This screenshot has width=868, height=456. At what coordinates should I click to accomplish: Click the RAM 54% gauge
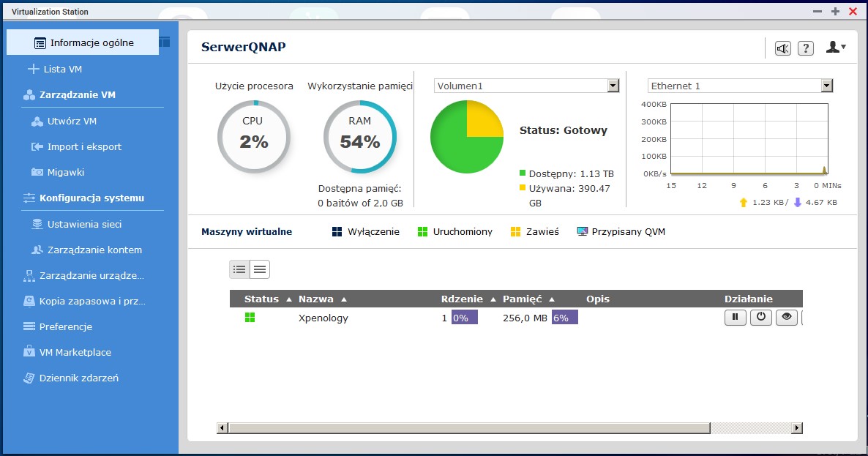pos(360,137)
